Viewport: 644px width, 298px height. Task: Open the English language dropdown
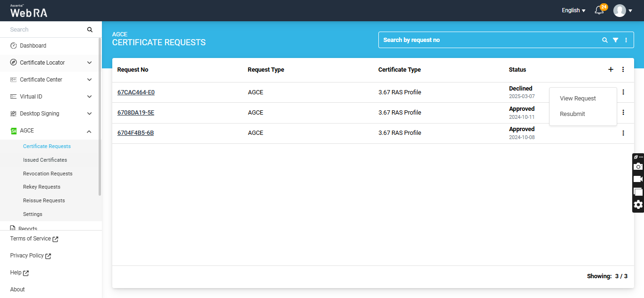pos(573,10)
